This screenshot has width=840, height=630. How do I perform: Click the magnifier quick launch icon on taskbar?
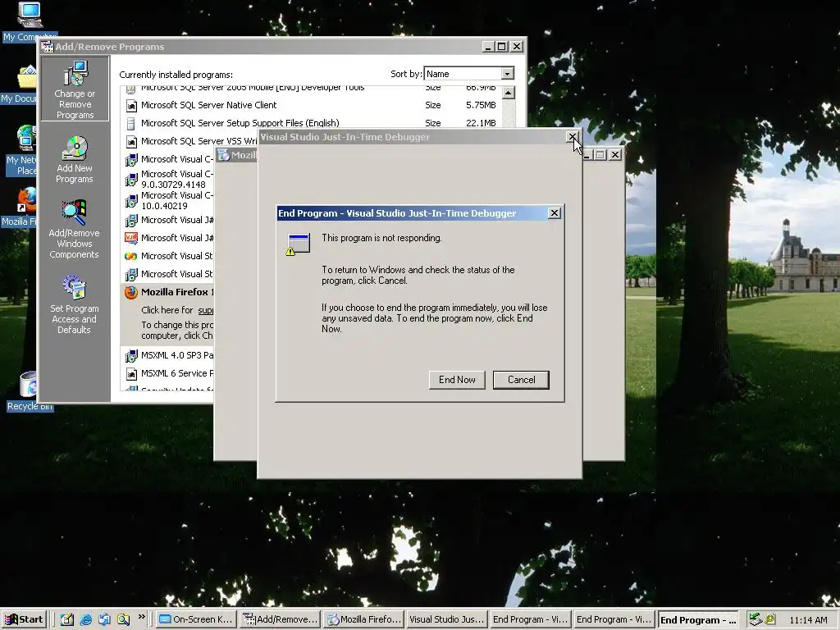(x=123, y=619)
